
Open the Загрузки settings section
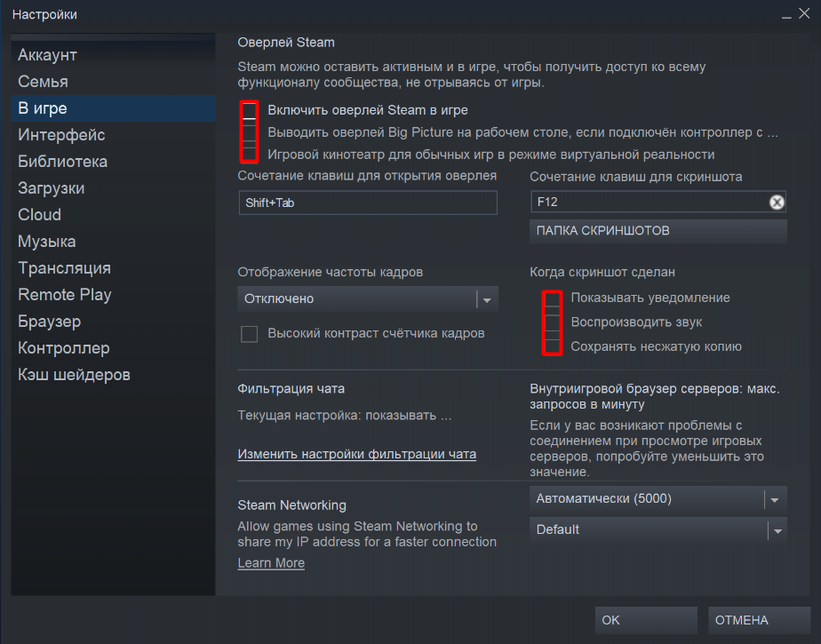113,188
